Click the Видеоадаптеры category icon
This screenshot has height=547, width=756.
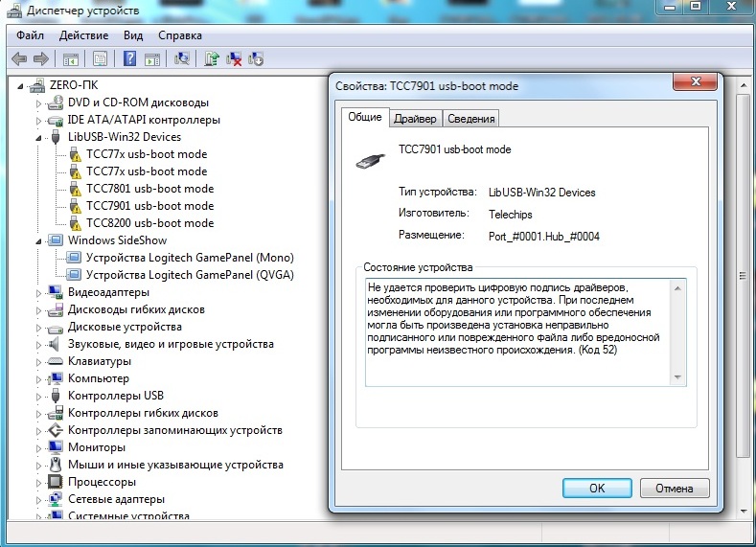(56, 292)
